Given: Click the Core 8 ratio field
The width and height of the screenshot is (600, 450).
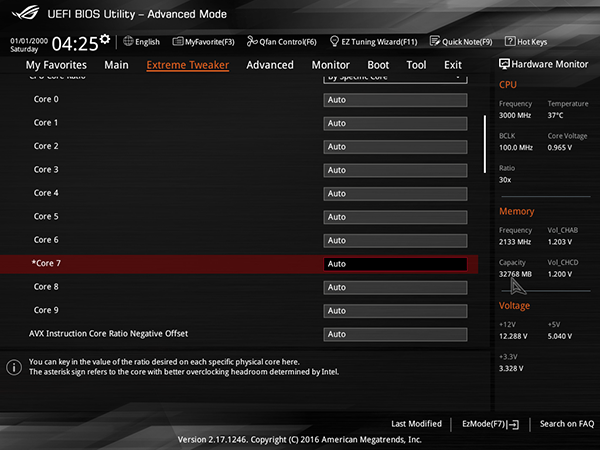Looking at the screenshot, I should (395, 287).
